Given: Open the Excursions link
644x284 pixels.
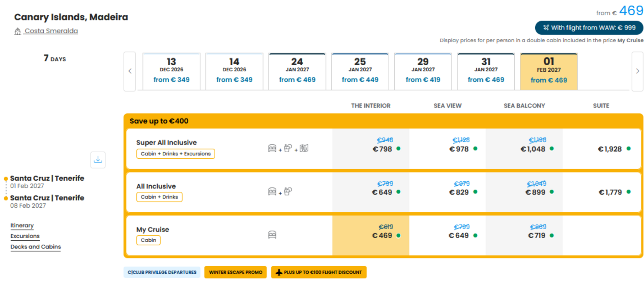Looking at the screenshot, I should coord(25,236).
